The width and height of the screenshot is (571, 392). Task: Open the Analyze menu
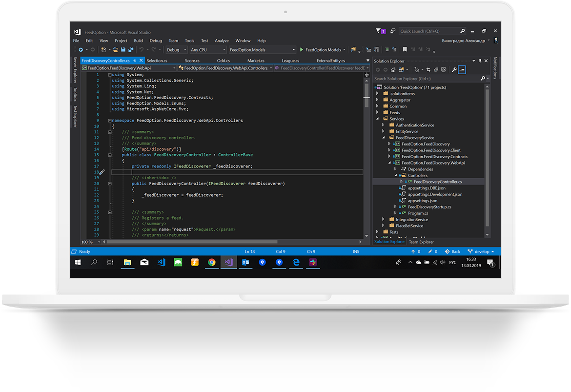222,41
